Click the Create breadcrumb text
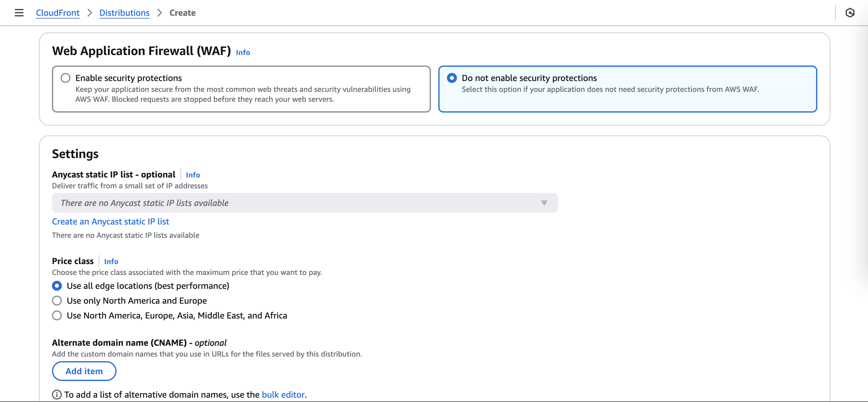This screenshot has width=868, height=402. click(x=182, y=13)
